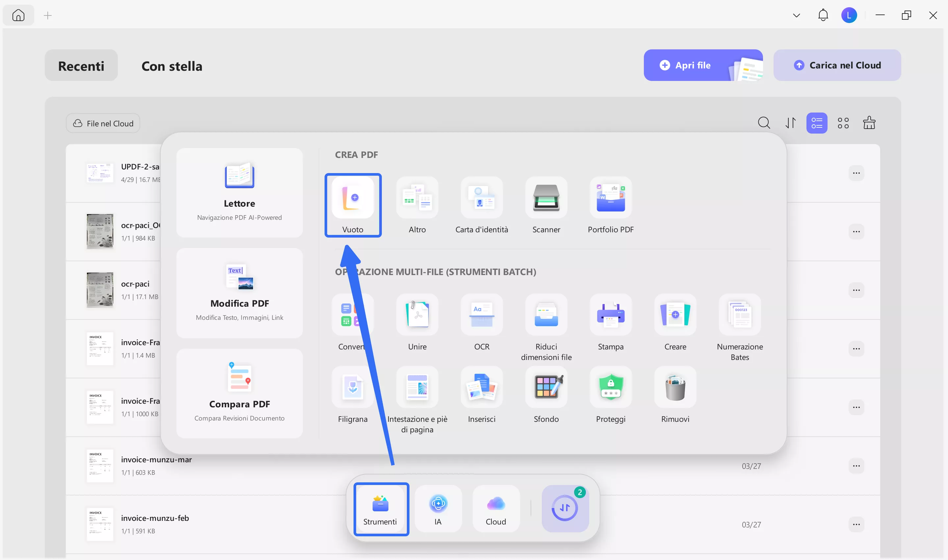Switch to the Con stella tab

tap(172, 66)
